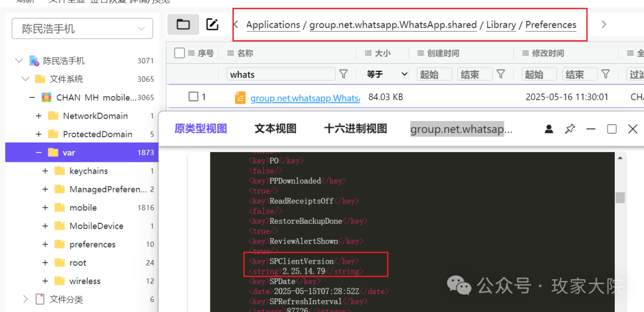Click the preview vertical scrollbar thumb
The height and width of the screenshot is (312, 644).
point(620,197)
